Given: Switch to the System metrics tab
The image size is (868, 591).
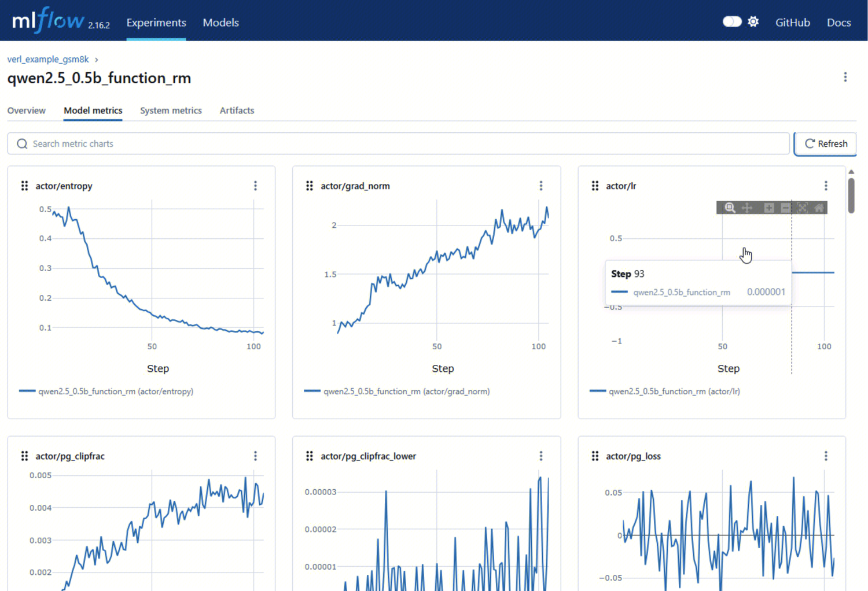Looking at the screenshot, I should point(171,110).
